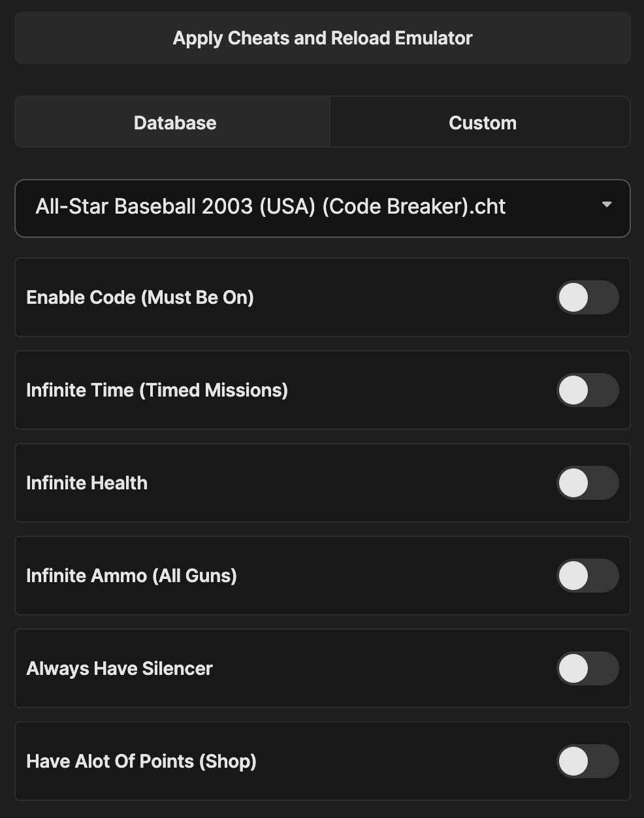Click the "Enable Code (Must Be On)" label text
The width and height of the screenshot is (644, 818).
[140, 298]
